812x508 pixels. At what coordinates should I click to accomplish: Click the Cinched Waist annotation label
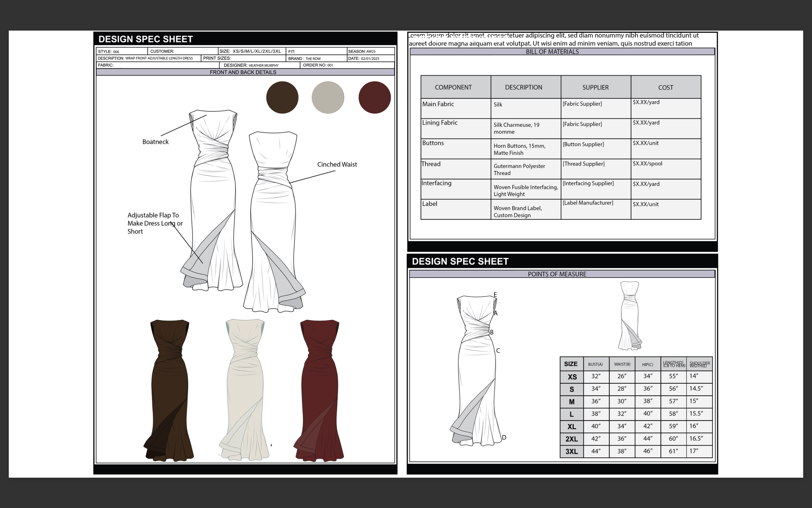[x=337, y=164]
